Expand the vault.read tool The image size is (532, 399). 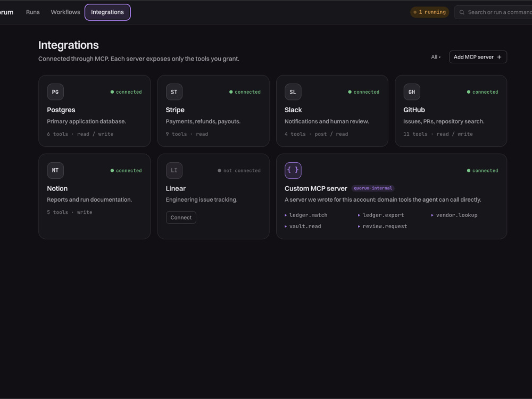(303, 226)
